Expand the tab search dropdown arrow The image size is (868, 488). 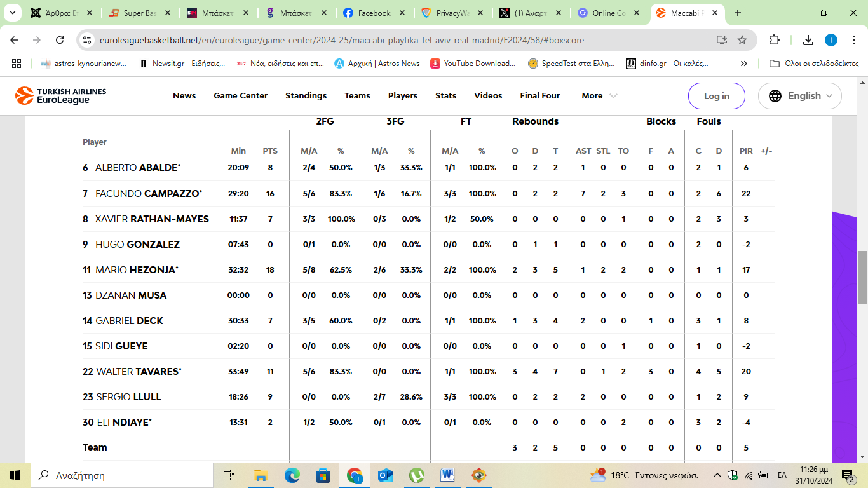(x=12, y=13)
